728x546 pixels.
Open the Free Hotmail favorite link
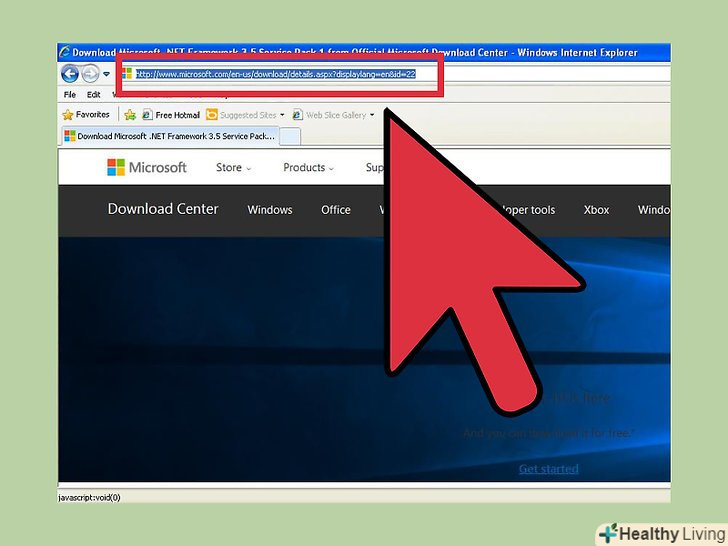[x=171, y=115]
